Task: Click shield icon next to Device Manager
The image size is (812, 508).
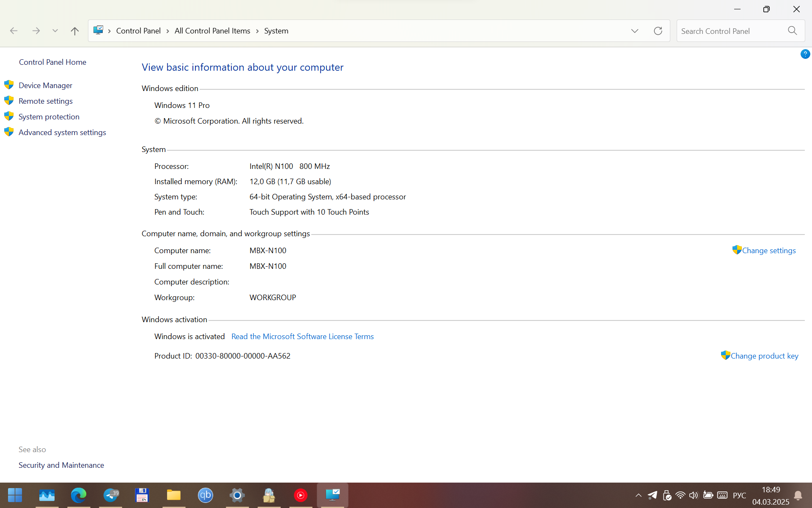Action: (9, 85)
